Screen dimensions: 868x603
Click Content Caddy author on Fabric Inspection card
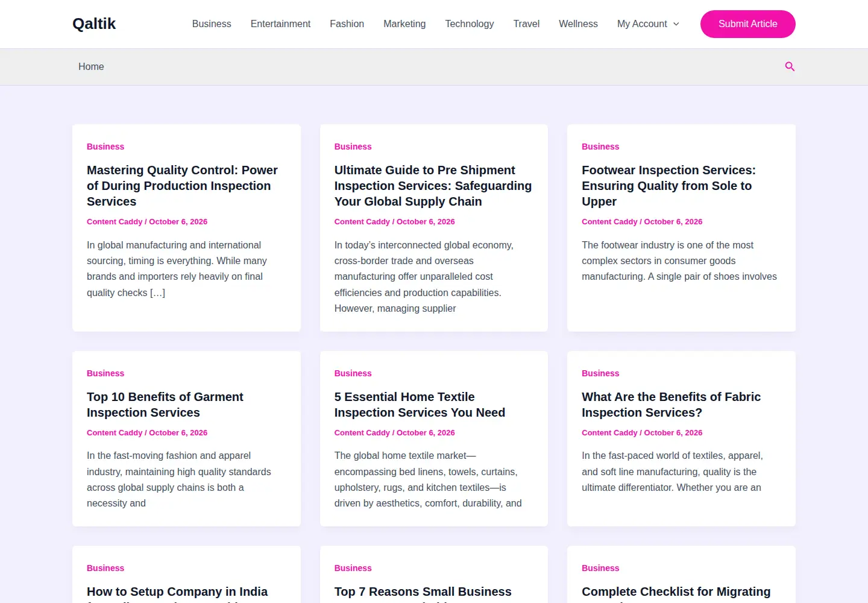(609, 433)
